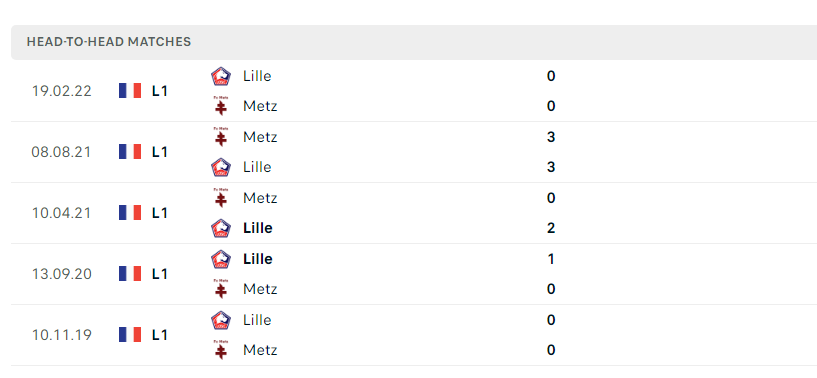Open the L1 league label for 08.08.21
The width and height of the screenshot is (817, 378).
coord(159,152)
